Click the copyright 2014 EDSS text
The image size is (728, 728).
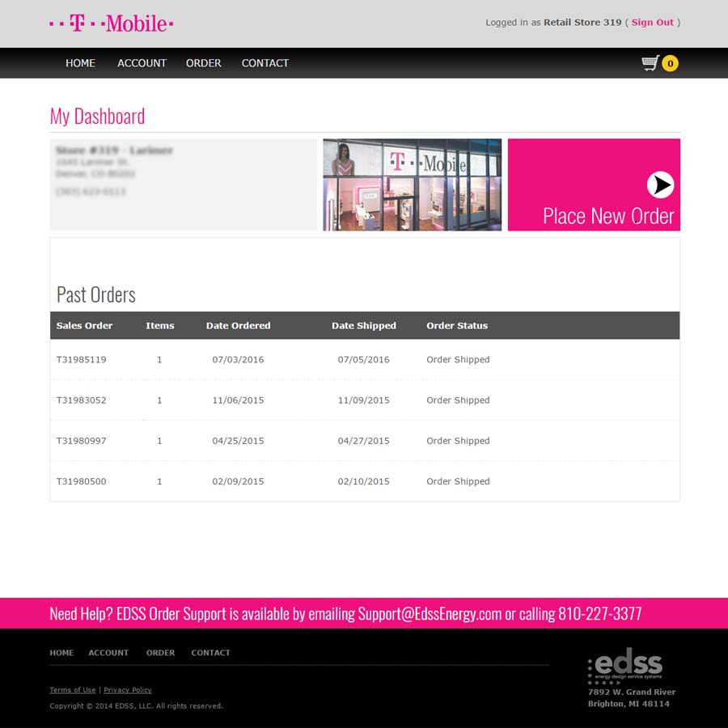click(137, 705)
